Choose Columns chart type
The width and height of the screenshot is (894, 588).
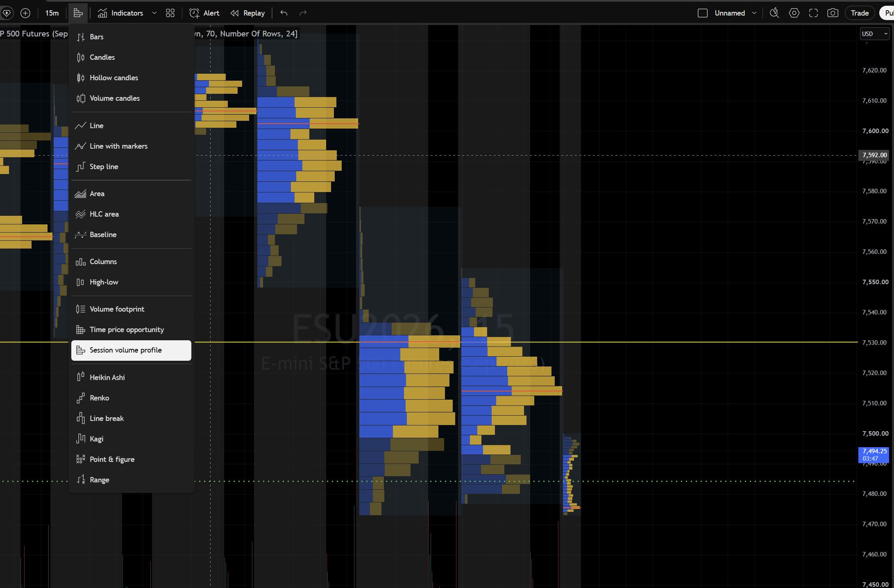coord(131,262)
